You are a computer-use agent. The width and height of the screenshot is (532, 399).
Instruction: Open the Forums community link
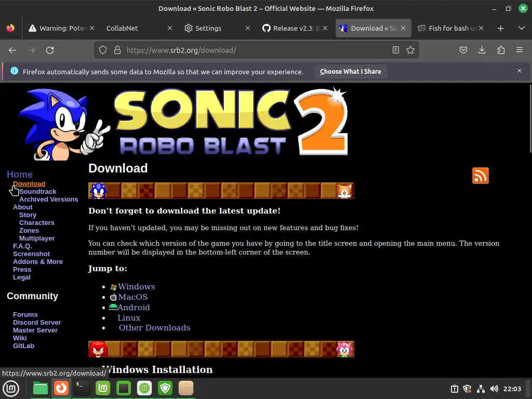click(25, 314)
